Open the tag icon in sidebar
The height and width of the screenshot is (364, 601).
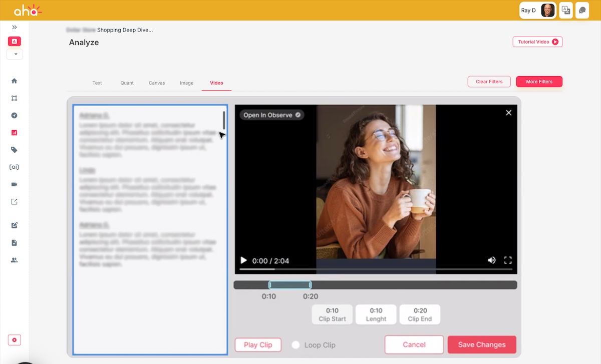pos(14,150)
